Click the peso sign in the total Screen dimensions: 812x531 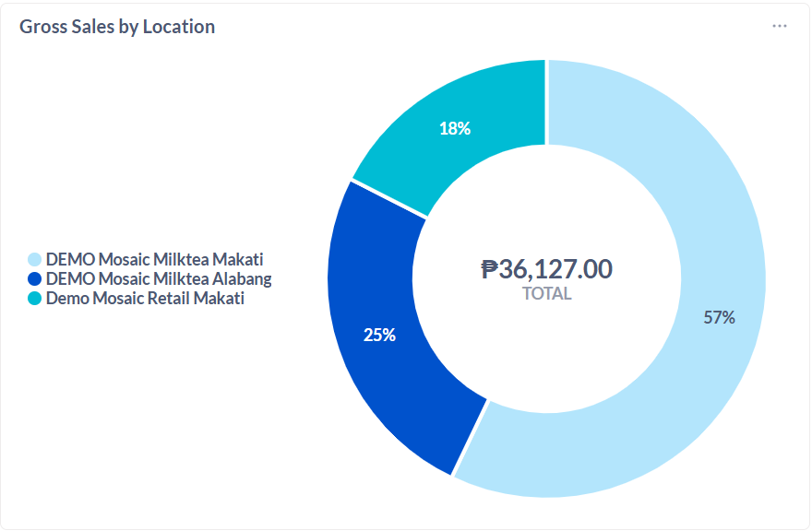489,269
